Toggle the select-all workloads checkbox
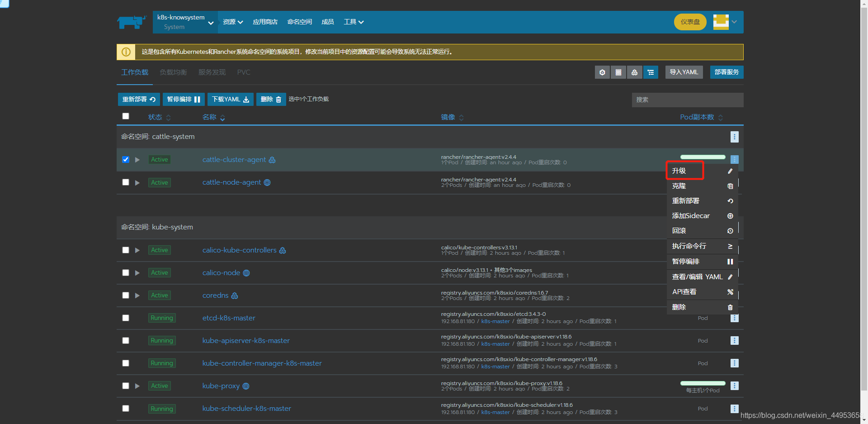This screenshot has width=868, height=424. point(126,116)
